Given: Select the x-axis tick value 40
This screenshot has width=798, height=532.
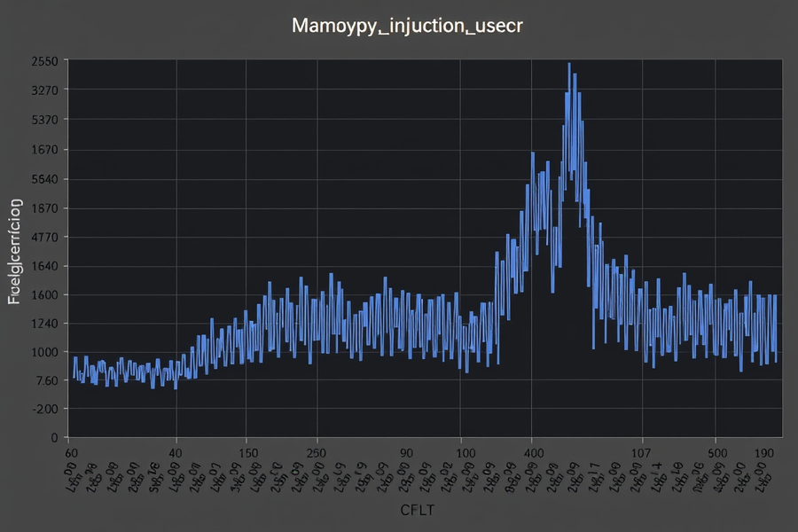Looking at the screenshot, I should (x=175, y=453).
